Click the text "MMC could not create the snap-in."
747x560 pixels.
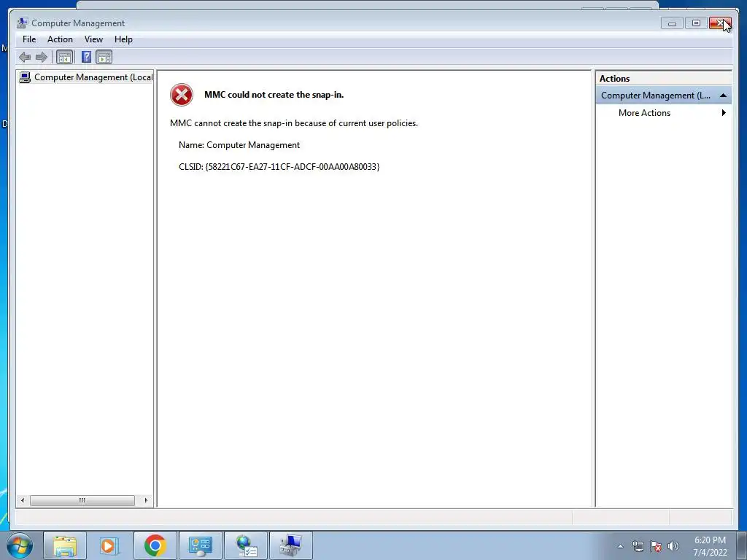(274, 95)
